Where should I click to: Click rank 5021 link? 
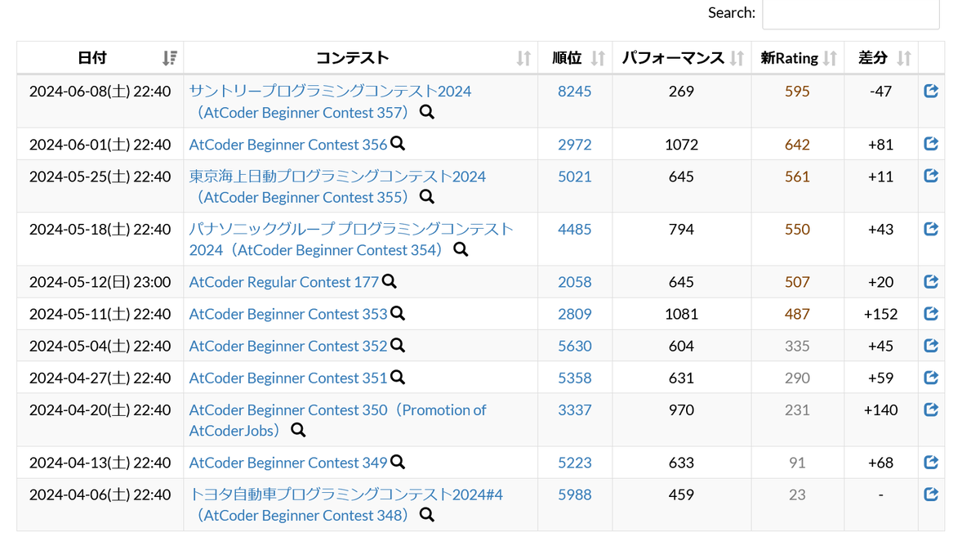(x=575, y=177)
